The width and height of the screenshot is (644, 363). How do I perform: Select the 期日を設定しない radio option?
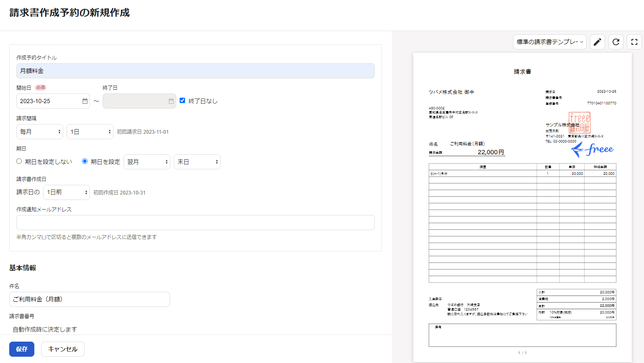(x=19, y=161)
